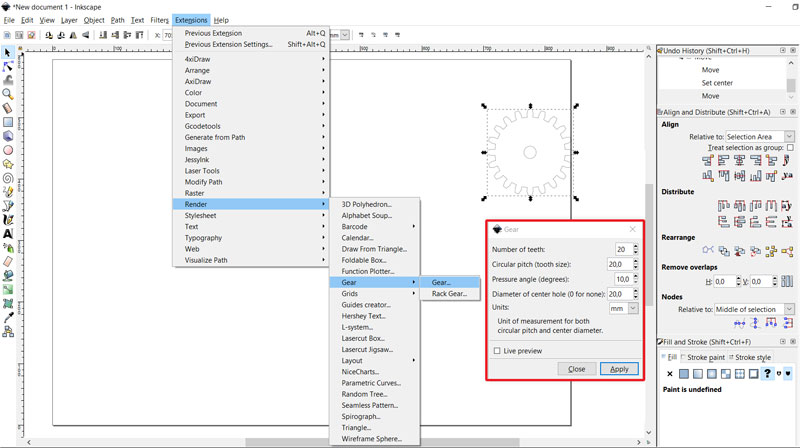Screen dimensions: 800x448
Task: Toggle Treat selection as group checkbox
Action: click(x=790, y=147)
